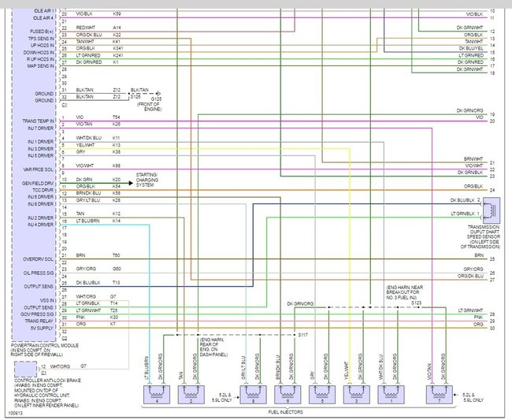
Task: Click the S123 splice label
Action: [416, 303]
